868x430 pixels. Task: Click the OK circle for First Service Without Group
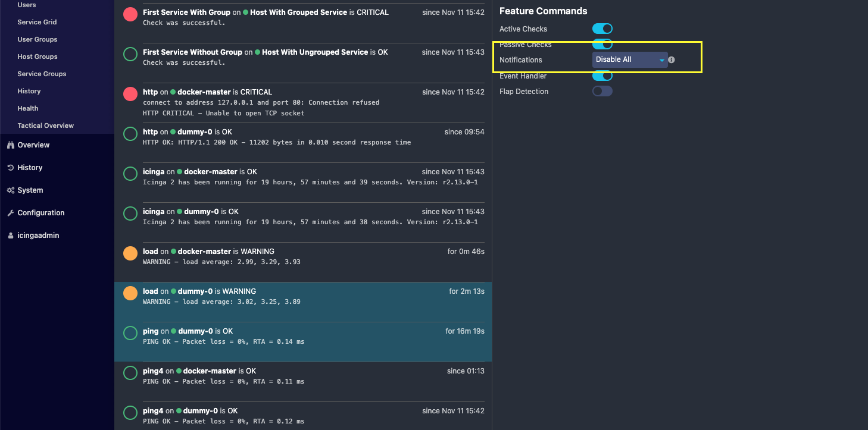130,54
